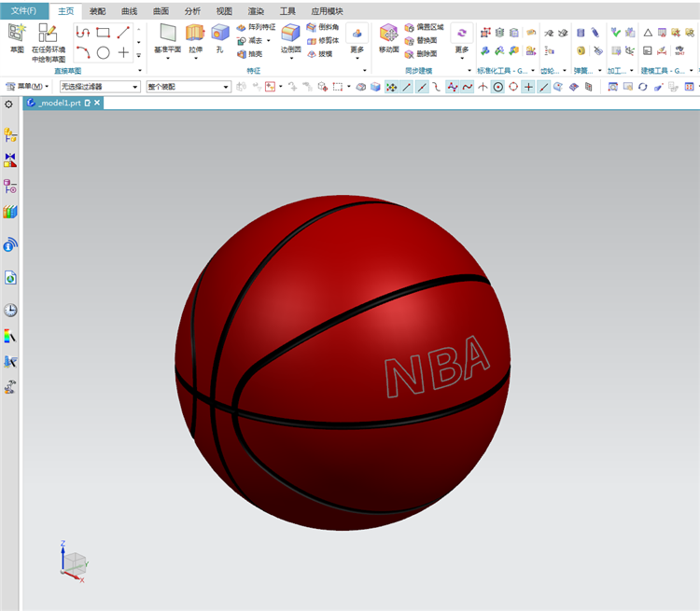Click the 草图 sketch button
700x611 pixels.
18,38
